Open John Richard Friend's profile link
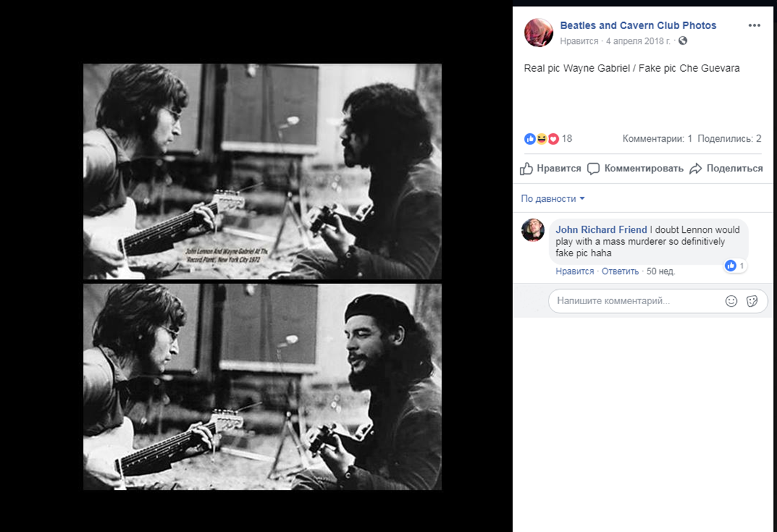This screenshot has height=532, width=777. [x=602, y=230]
